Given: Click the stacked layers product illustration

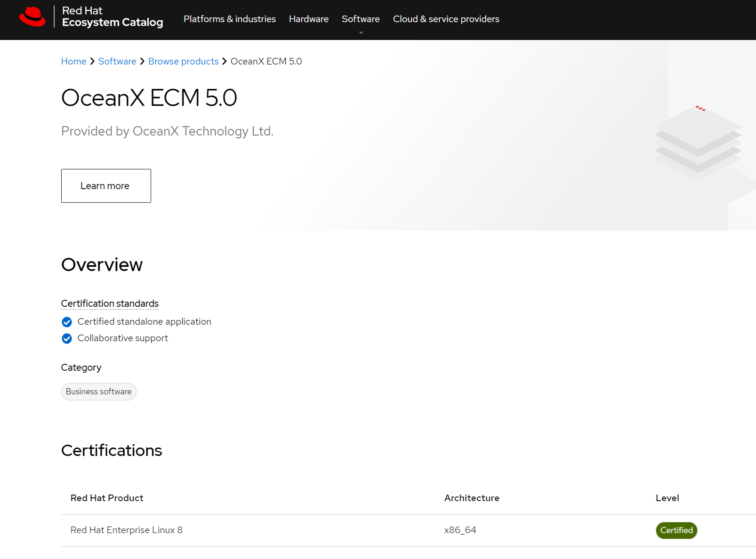Looking at the screenshot, I should pos(698,143).
